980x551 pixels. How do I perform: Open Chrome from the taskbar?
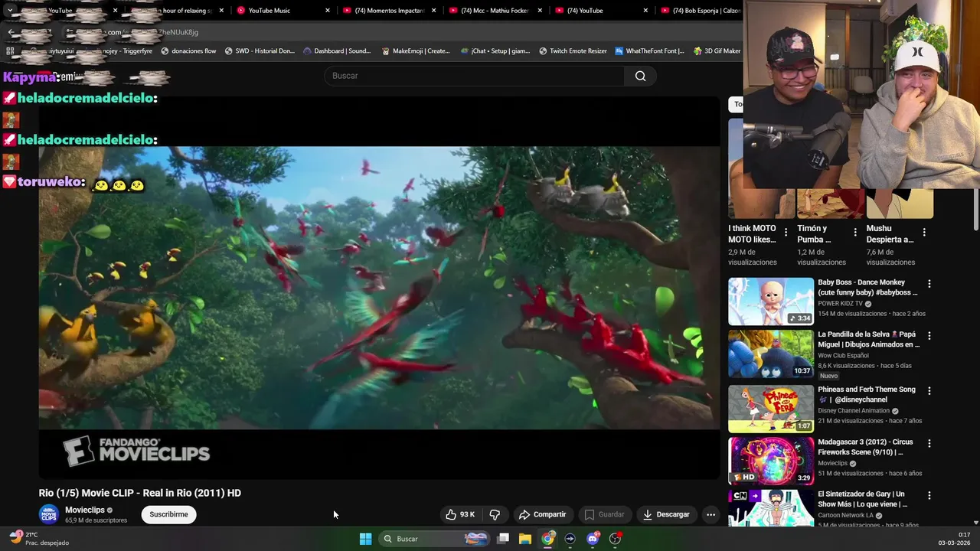547,539
